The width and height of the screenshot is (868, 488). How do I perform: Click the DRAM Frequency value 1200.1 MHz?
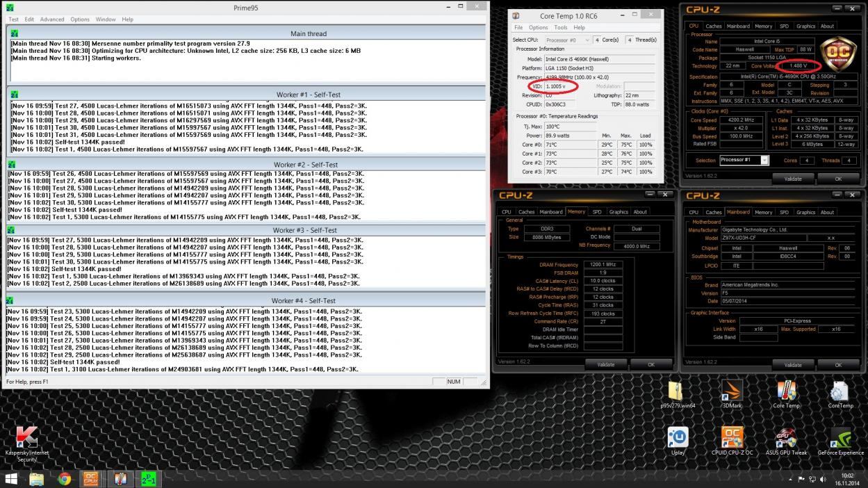pyautogui.click(x=603, y=265)
